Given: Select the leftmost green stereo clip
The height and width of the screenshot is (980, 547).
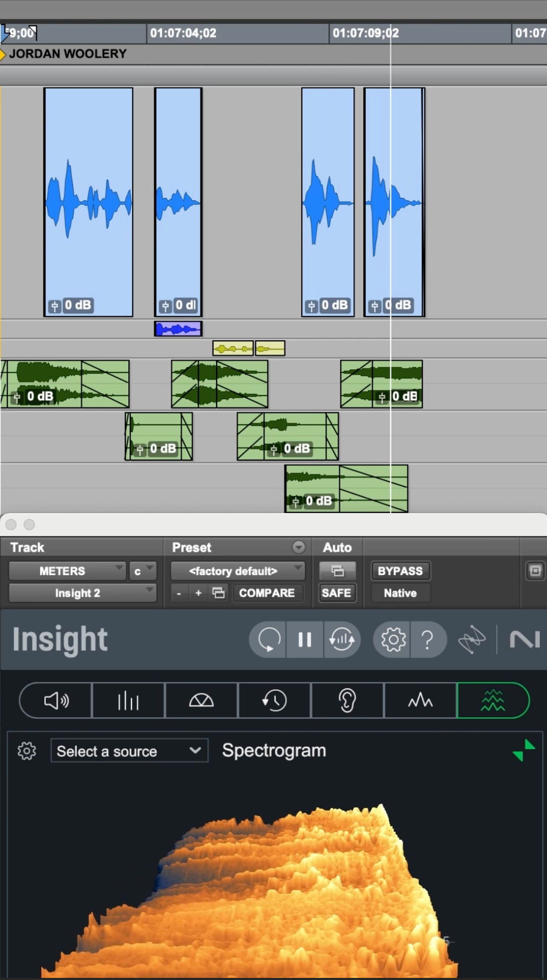Looking at the screenshot, I should click(65, 384).
